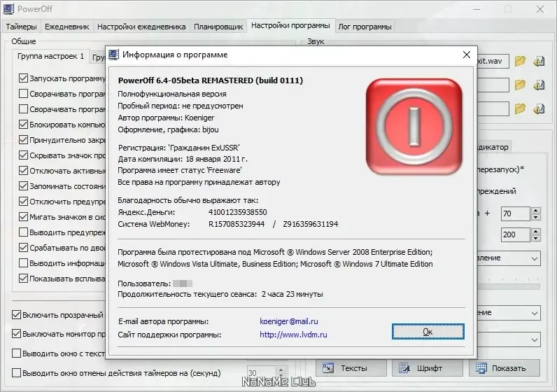Increase the value 70 with up arrow
Image resolution: width=557 pixels, height=392 pixels.
[536, 210]
